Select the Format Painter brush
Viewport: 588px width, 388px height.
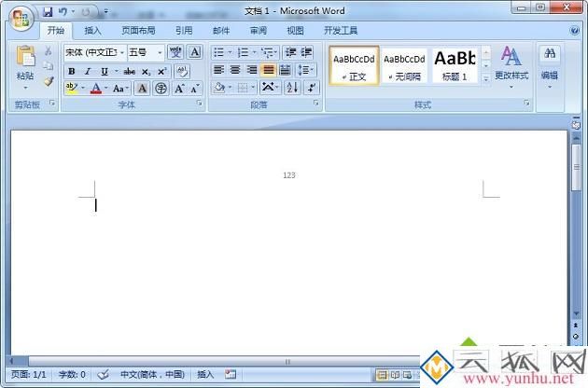point(49,81)
